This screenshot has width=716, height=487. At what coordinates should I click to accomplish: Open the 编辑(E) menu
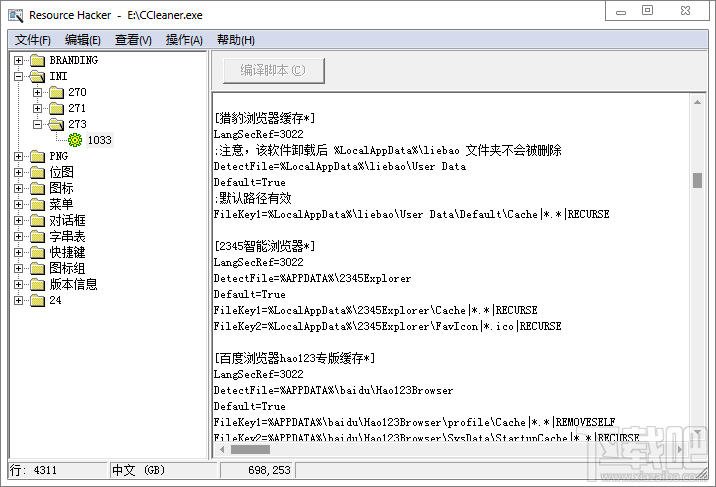[83, 40]
